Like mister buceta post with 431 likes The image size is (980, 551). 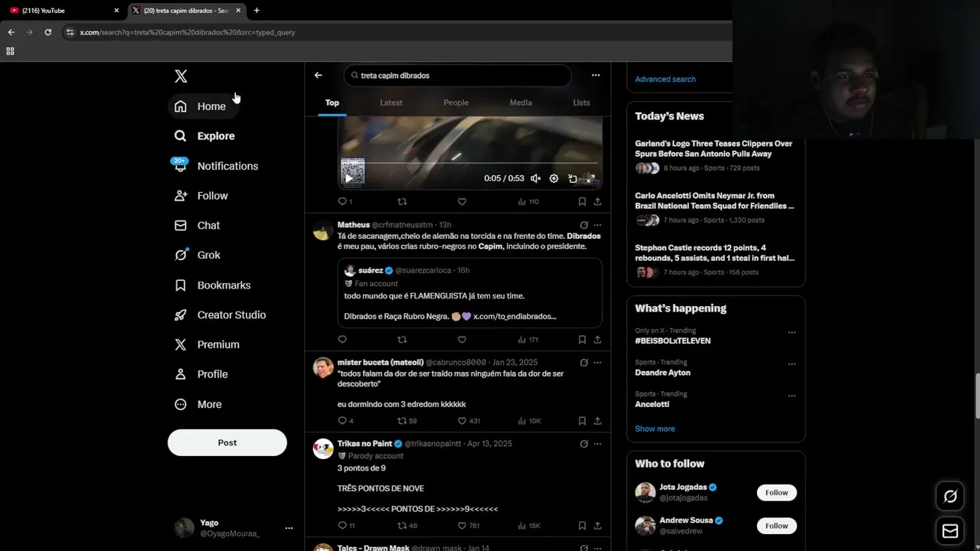[x=469, y=421]
